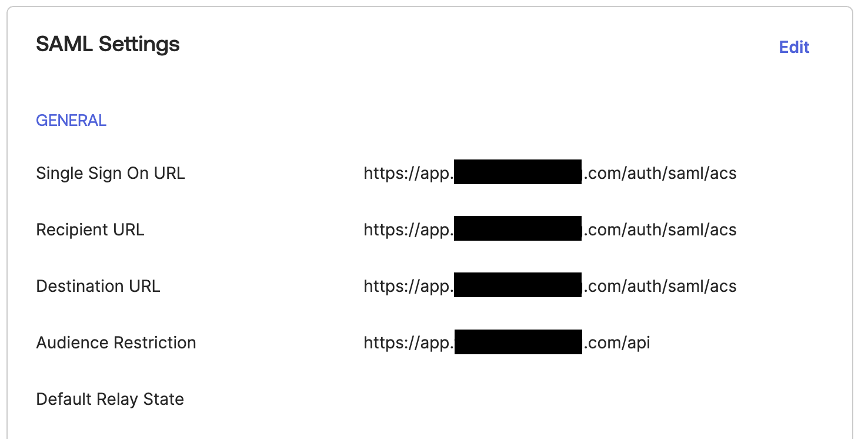Click the empty Default Relay State value area
Image resolution: width=868 pixels, height=439 pixels.
pyautogui.click(x=550, y=399)
